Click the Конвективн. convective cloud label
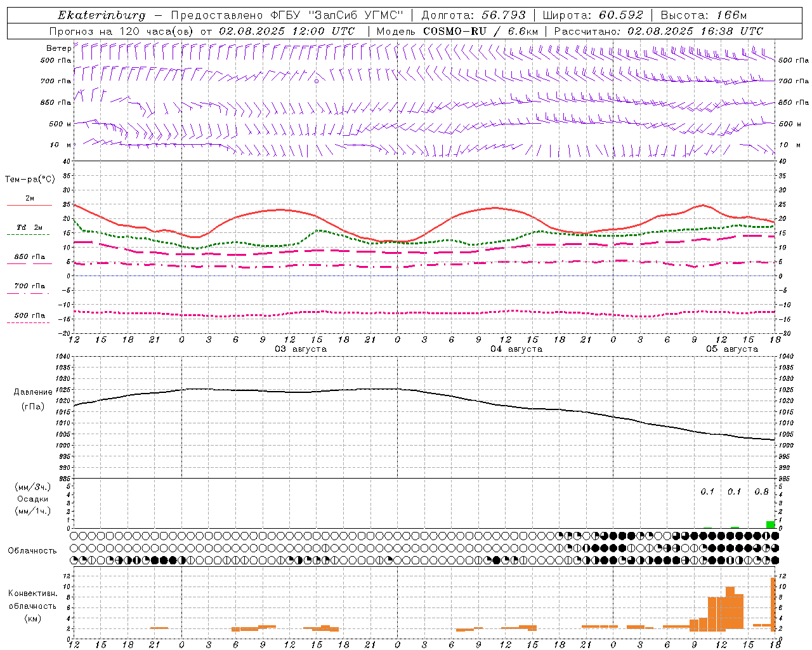Screen dimensions: 812x650 [32, 594]
